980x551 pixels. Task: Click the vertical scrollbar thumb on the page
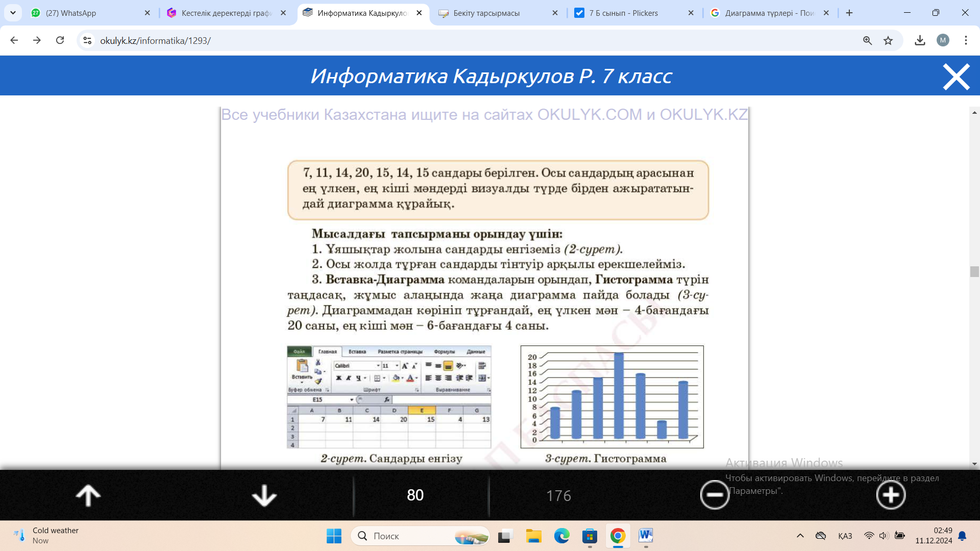pos(974,271)
